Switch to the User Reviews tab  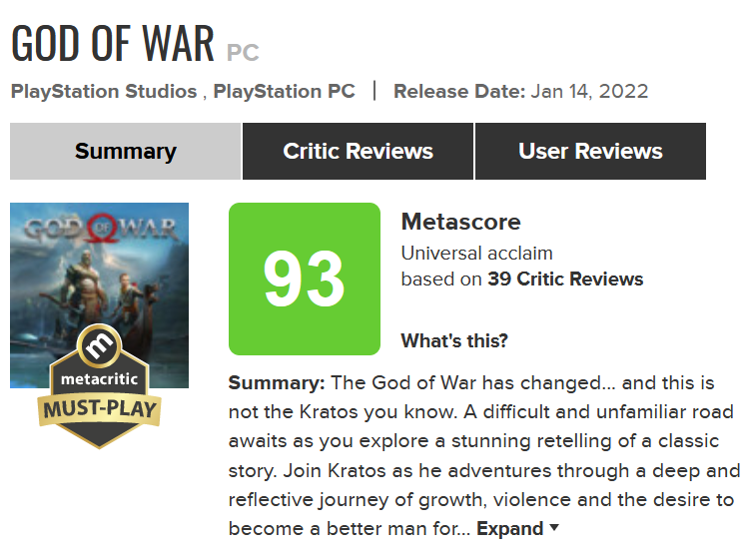pyautogui.click(x=590, y=151)
